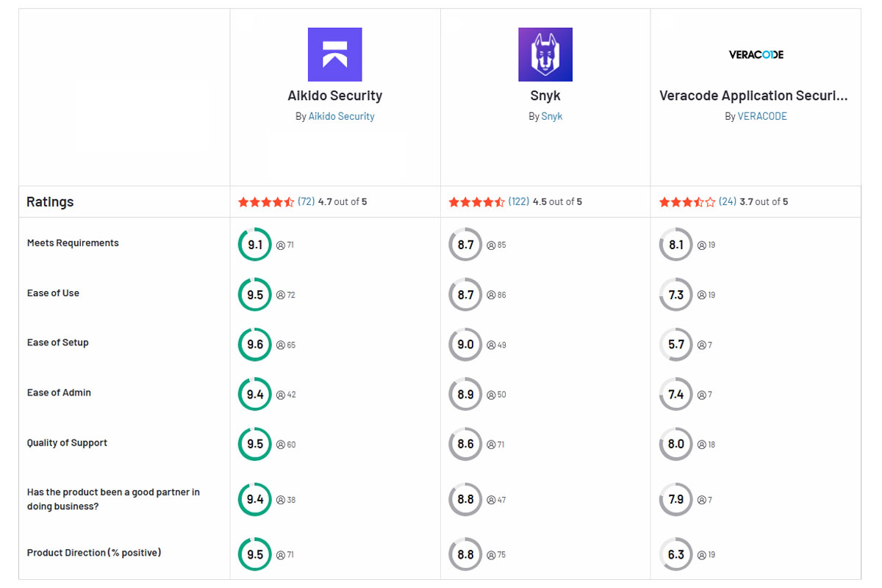Click Veracode's 7.4 Ease of Admin score circle
Image resolution: width=882 pixels, height=588 pixels.
pos(676,395)
